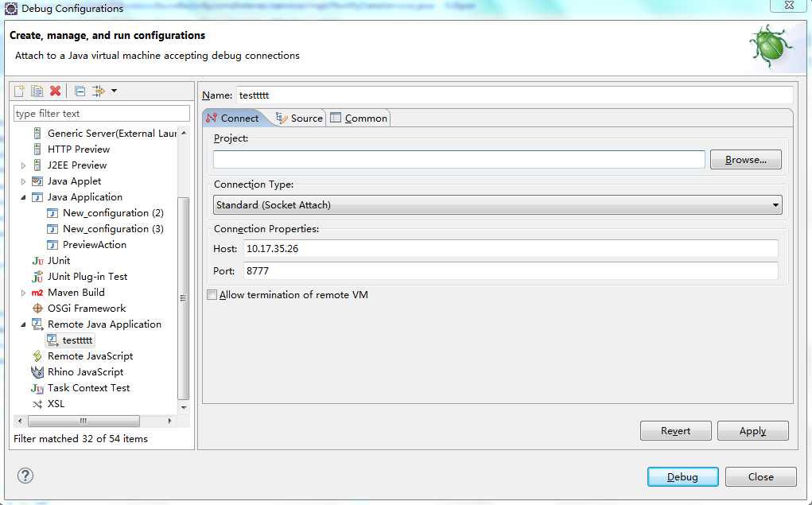Viewport: 812px width, 505px height.
Task: Click the Java Applet icon
Action: 37,181
